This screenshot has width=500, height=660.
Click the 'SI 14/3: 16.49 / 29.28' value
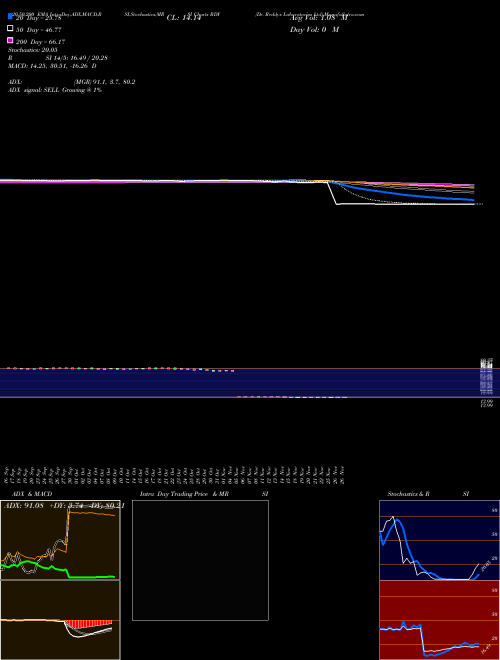coord(77,58)
